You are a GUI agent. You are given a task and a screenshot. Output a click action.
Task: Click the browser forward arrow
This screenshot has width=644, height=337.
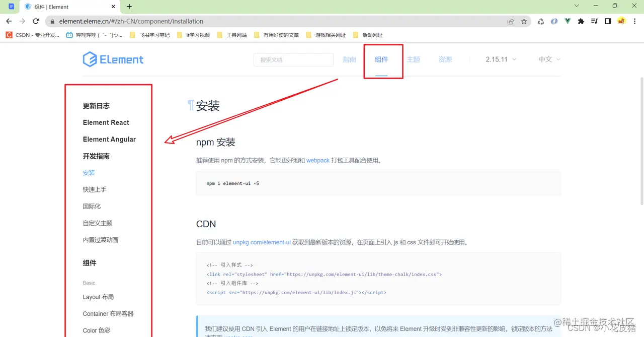point(22,21)
